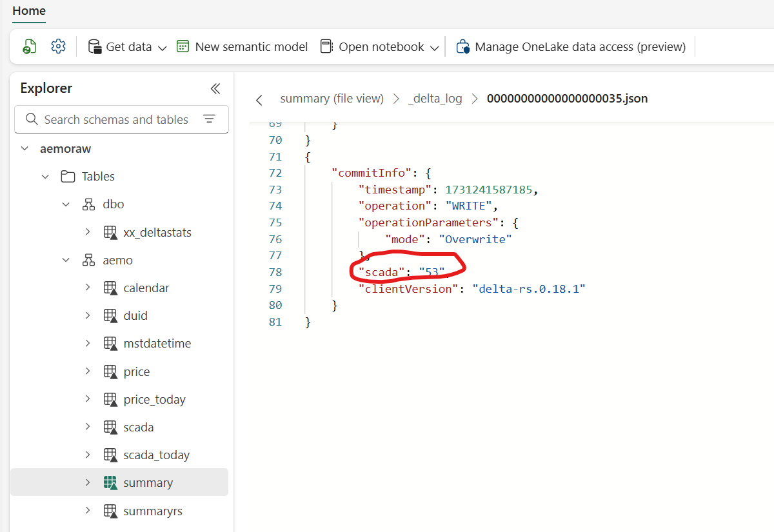This screenshot has height=532, width=774.
Task: Select the Tables folder icon
Action: (68, 176)
